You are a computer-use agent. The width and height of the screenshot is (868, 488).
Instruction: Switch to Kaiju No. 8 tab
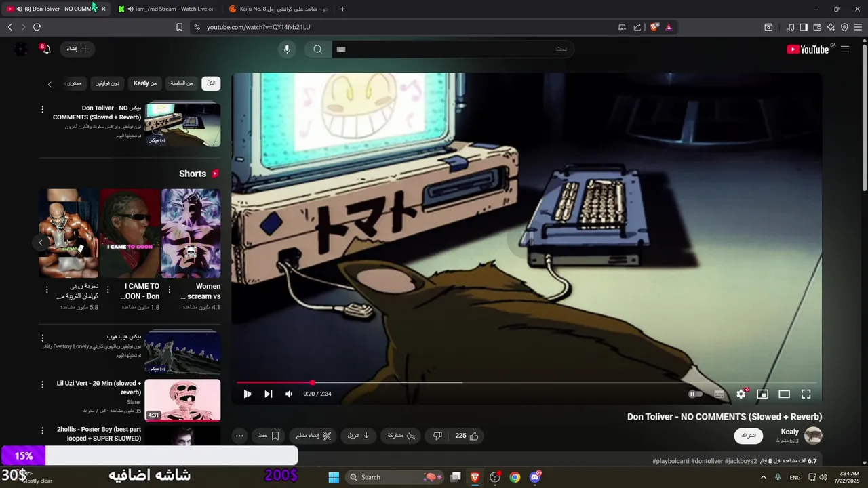point(279,9)
